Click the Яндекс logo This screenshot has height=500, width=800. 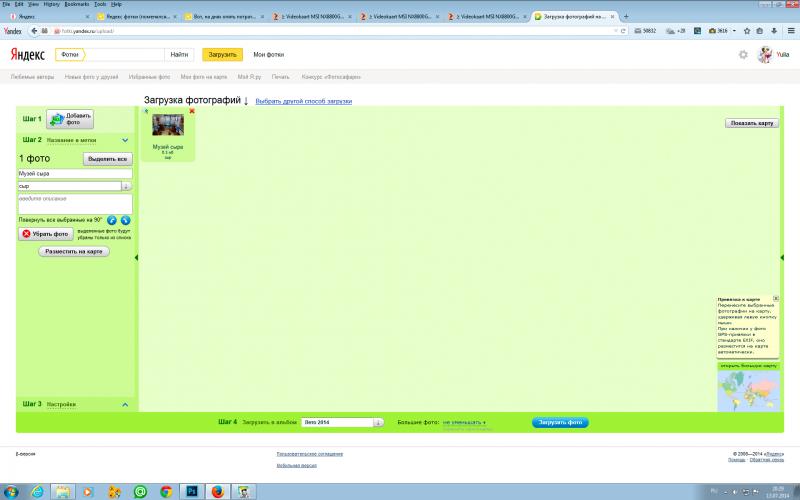tap(28, 55)
